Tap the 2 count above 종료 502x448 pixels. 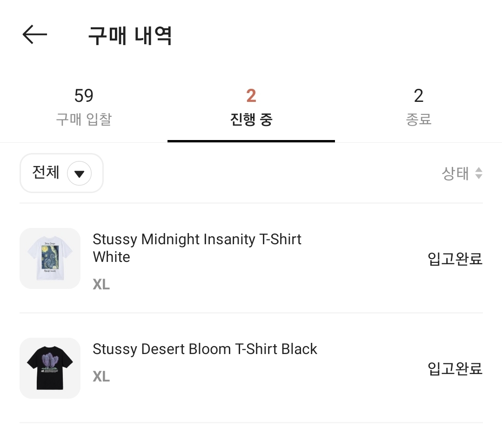coord(418,96)
